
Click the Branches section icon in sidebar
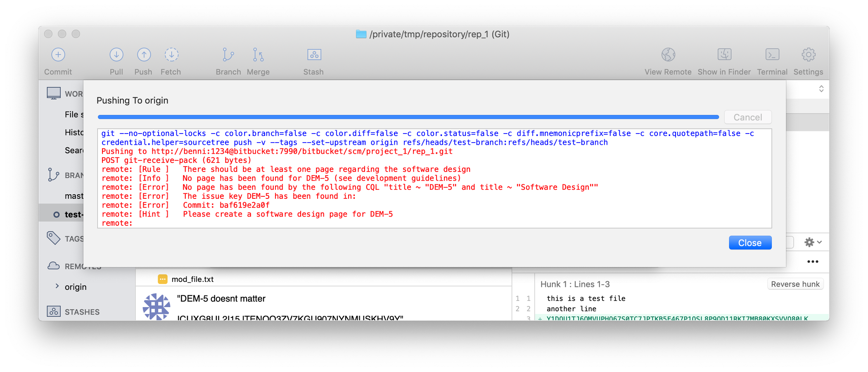click(53, 175)
